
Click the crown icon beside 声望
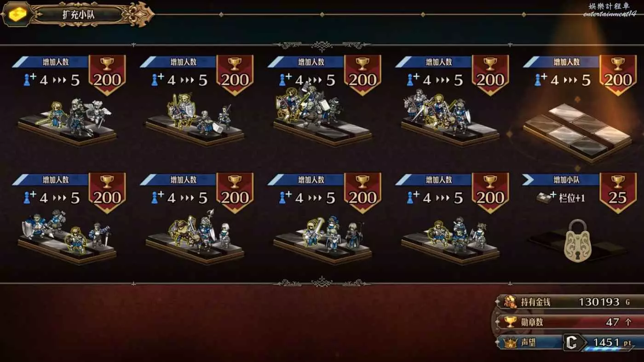pos(510,342)
